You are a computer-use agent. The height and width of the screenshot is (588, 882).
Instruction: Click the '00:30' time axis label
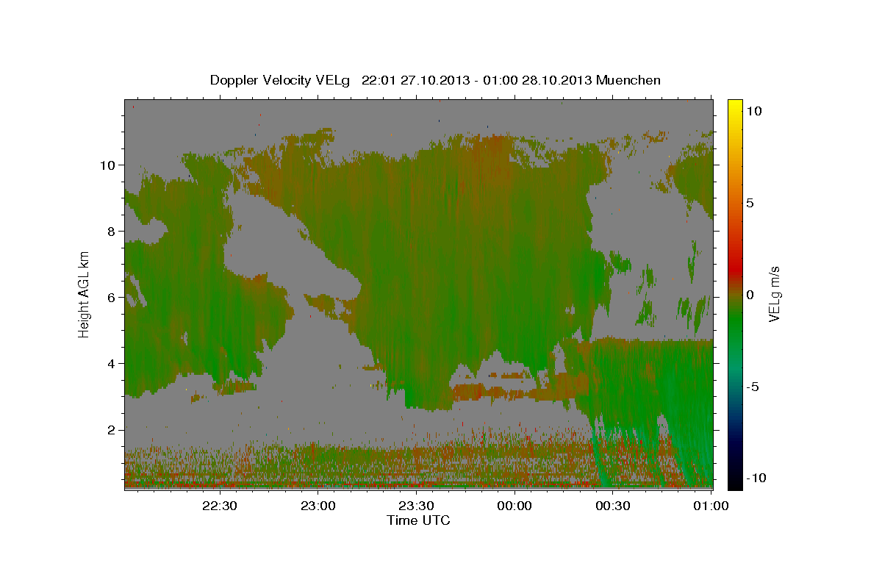tap(613, 506)
